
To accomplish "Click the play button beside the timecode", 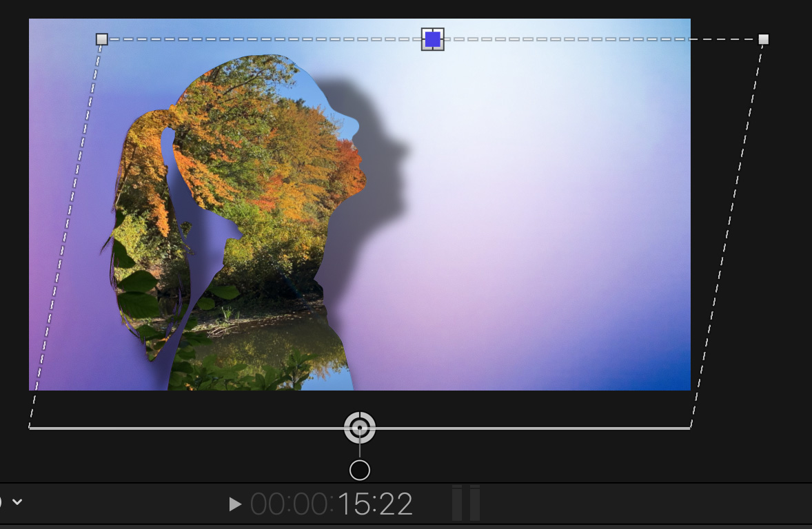I will point(235,504).
